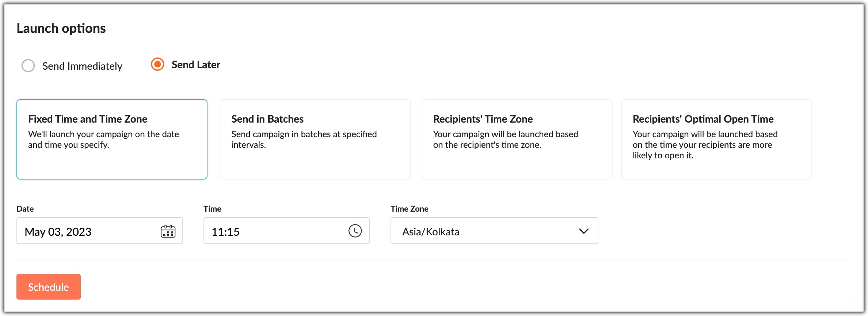Open the calendar picker icon in Date field
868x316 pixels.
click(x=168, y=231)
